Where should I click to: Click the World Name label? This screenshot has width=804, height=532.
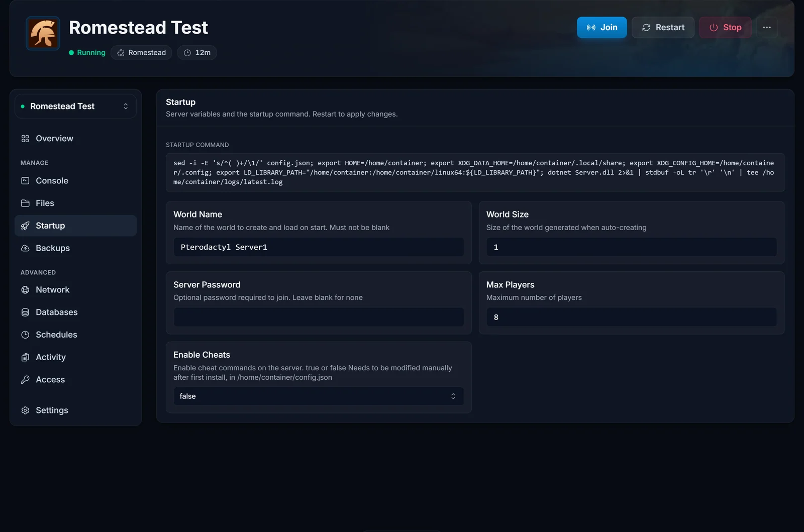[197, 215]
